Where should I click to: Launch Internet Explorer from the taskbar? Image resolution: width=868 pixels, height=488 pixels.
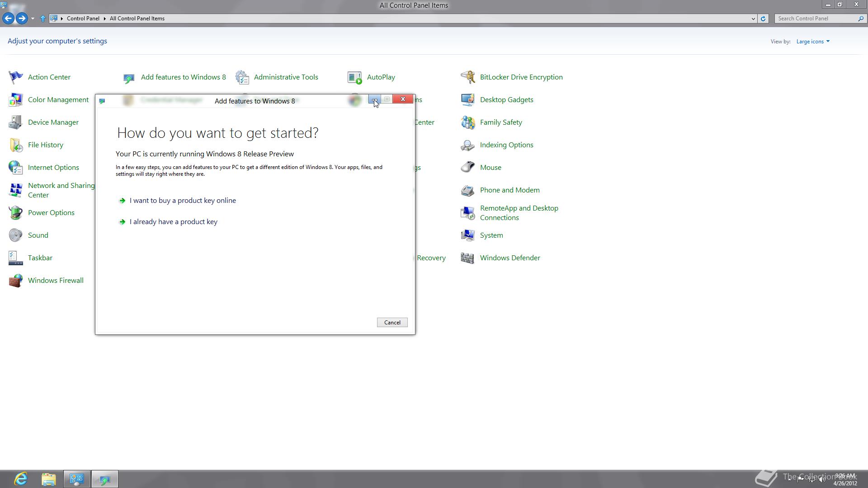click(21, 479)
